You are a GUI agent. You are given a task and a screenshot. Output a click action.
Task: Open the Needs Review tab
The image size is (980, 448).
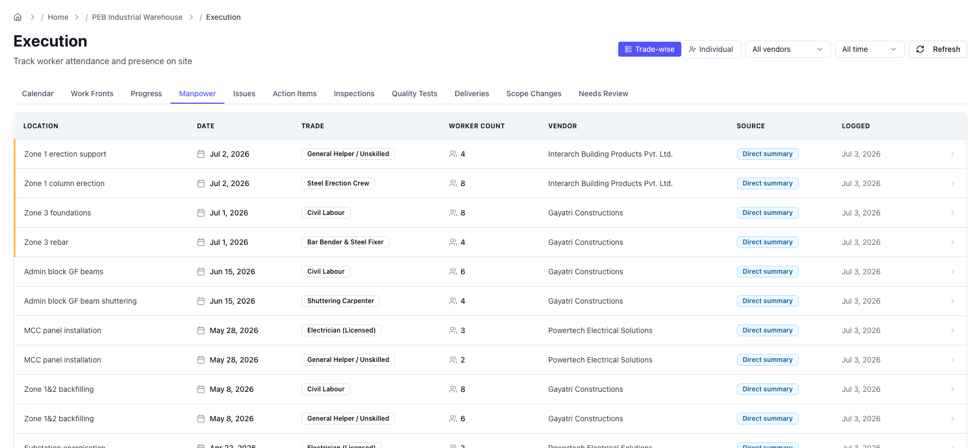[x=603, y=94]
